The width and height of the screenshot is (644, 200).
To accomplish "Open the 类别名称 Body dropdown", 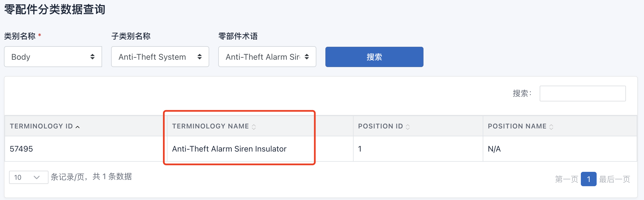I will [x=53, y=57].
